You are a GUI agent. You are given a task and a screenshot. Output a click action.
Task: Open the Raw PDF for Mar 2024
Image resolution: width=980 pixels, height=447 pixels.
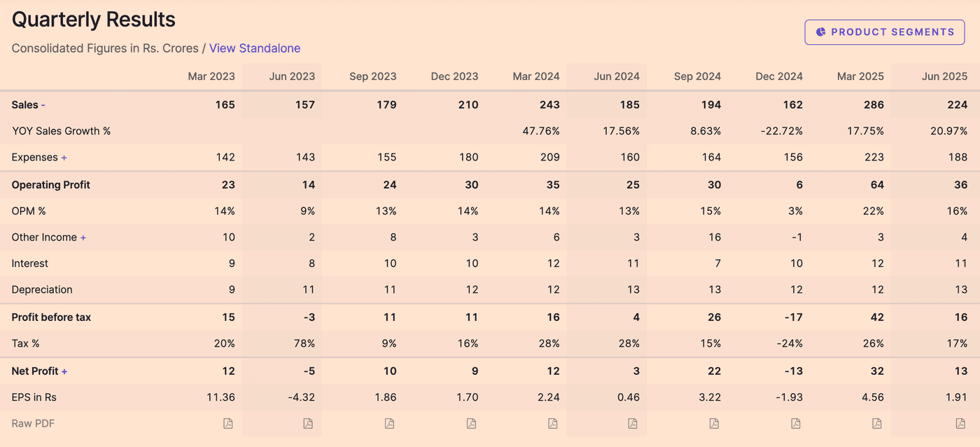click(x=552, y=423)
